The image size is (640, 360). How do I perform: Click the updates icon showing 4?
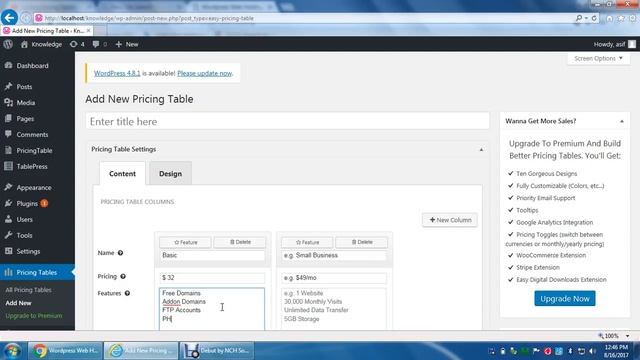pyautogui.click(x=77, y=44)
